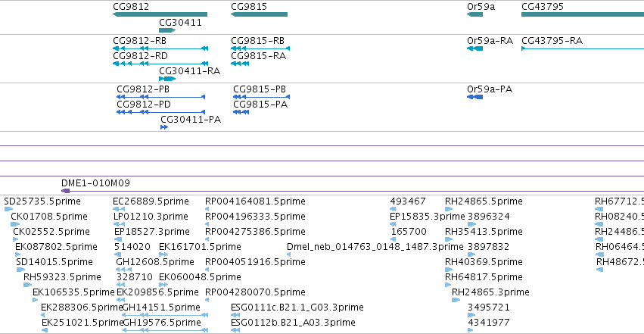Image resolution: width=644 pixels, height=334 pixels.
Task: Click the purple DME1-010M09 clone arrow
Action: (65, 191)
